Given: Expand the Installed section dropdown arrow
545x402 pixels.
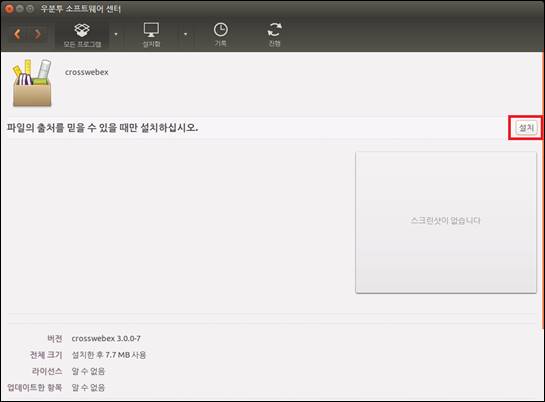Looking at the screenshot, I should tap(185, 34).
